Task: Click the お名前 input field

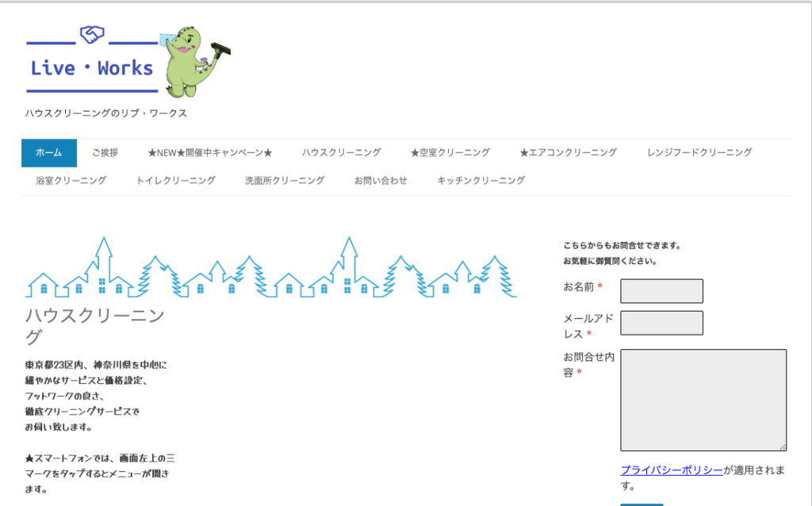Action: pos(661,291)
